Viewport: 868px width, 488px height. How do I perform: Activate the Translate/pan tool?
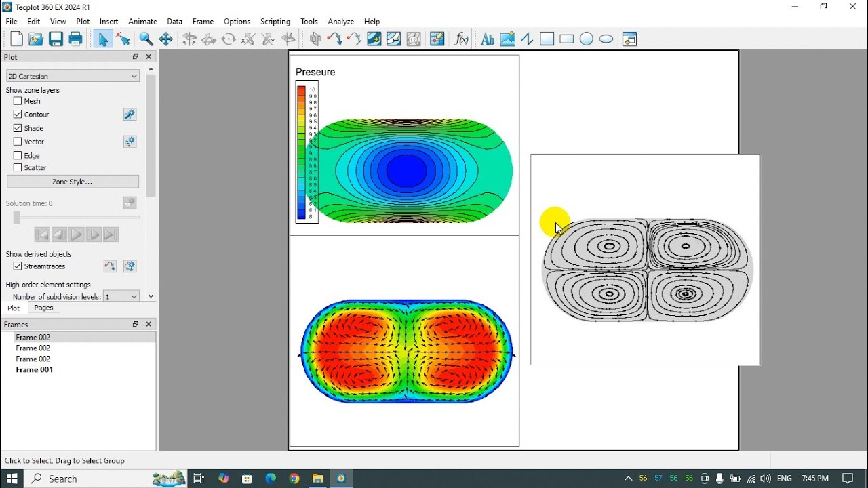[x=165, y=39]
